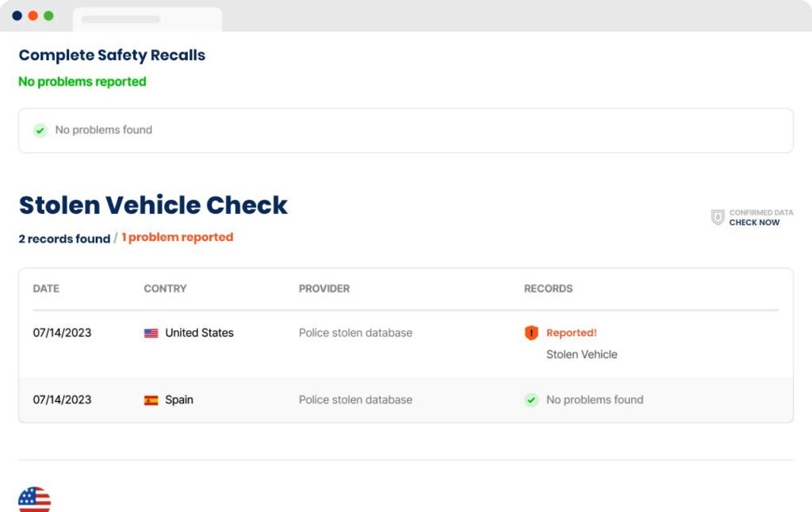Click the DATE column header
812x512 pixels.
(46, 288)
